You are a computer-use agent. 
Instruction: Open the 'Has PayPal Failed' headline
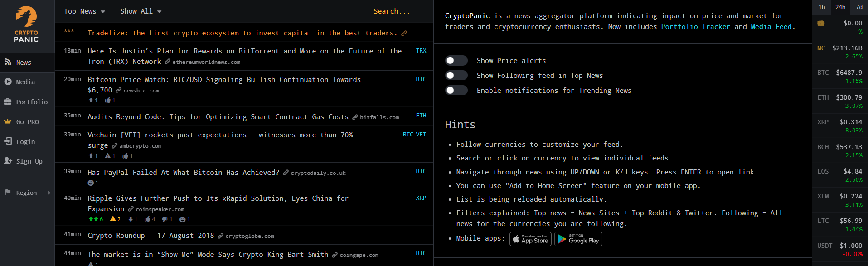(184, 173)
